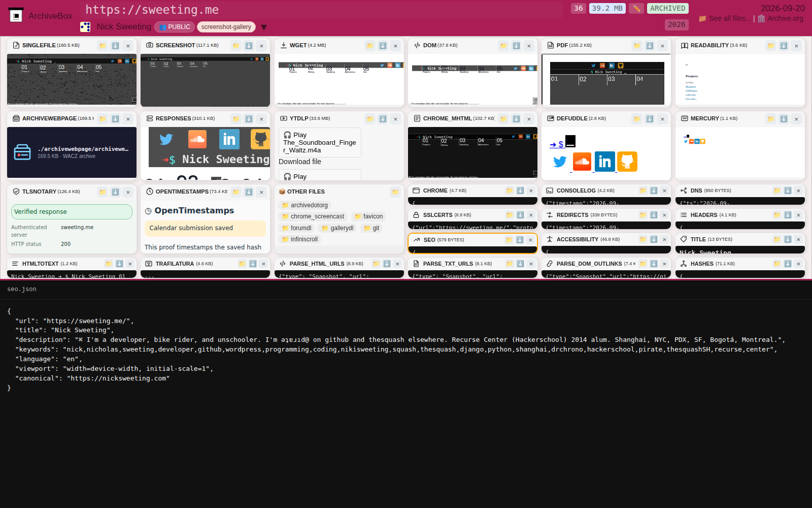Viewport: 812px width, 508px height.
Task: Download the READABILITY output
Action: click(x=784, y=46)
